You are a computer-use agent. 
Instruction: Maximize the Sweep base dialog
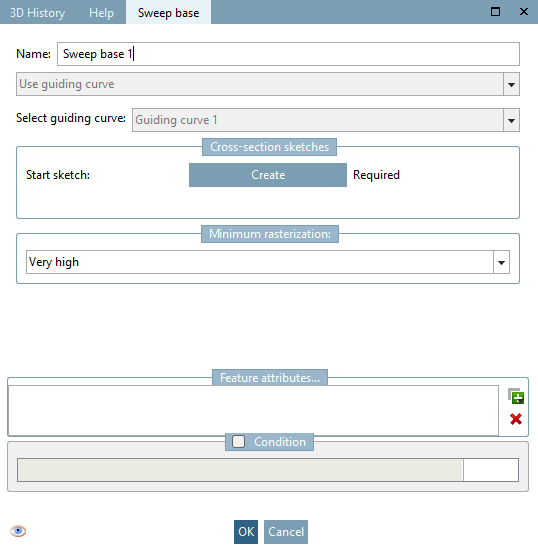pos(495,12)
